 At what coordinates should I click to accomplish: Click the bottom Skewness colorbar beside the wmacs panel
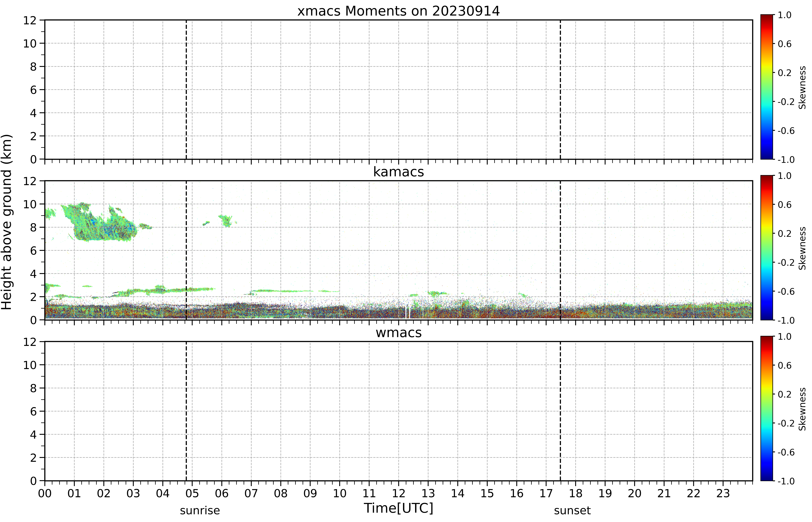click(767, 408)
